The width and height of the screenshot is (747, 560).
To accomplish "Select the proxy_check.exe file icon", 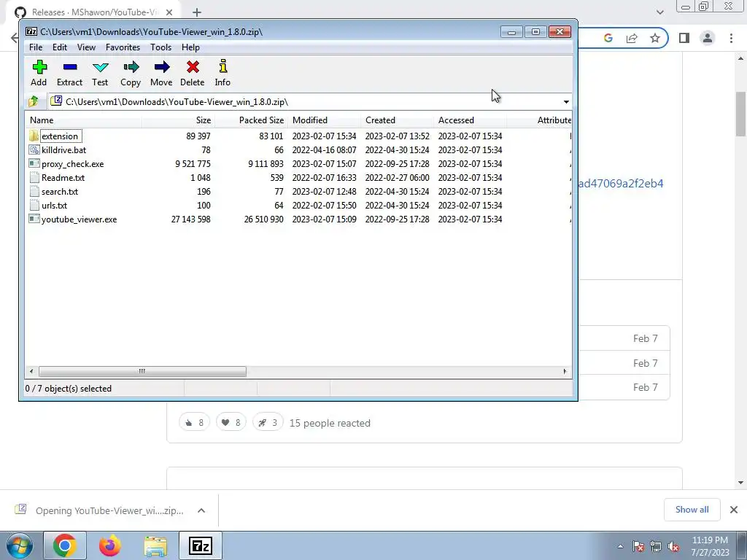I will [34, 163].
